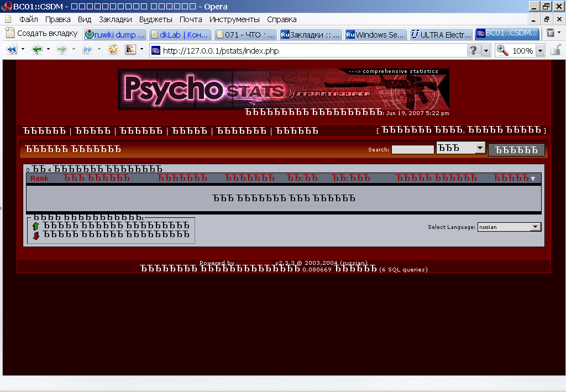
Task: Switch to the 071 - ЧТО tab
Action: point(245,34)
